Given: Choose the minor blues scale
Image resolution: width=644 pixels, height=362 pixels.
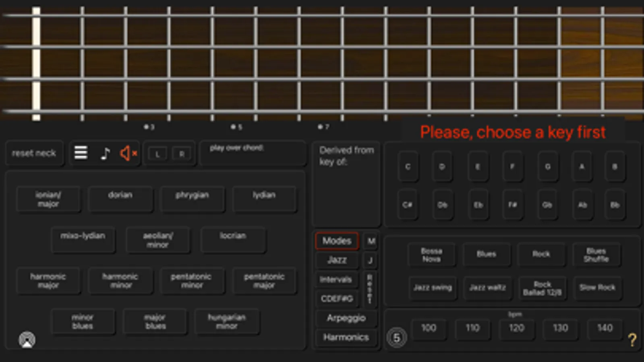Looking at the screenshot, I should (x=83, y=321).
